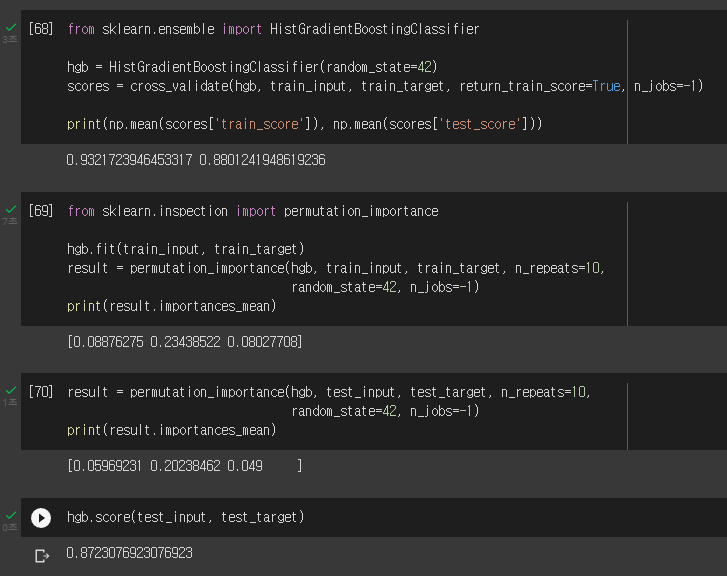This screenshot has width=727, height=576.
Task: Select output 0.9321723946453317 value
Action: [129, 160]
